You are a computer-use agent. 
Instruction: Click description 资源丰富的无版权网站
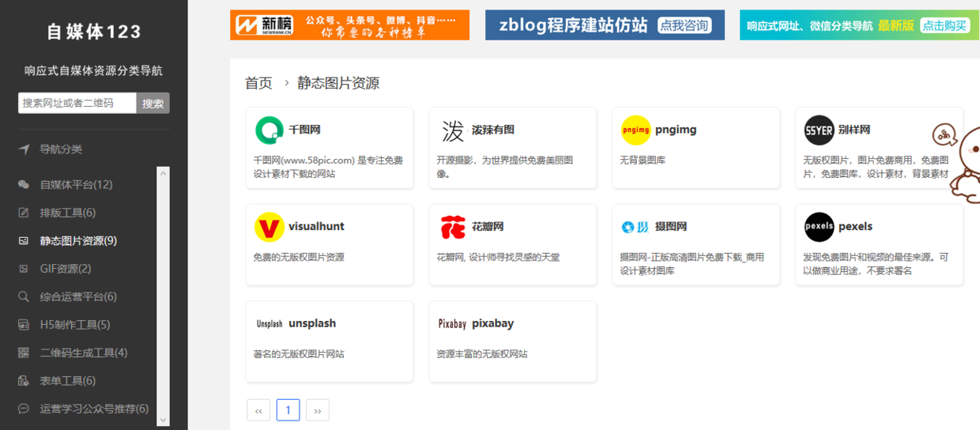[x=482, y=354]
